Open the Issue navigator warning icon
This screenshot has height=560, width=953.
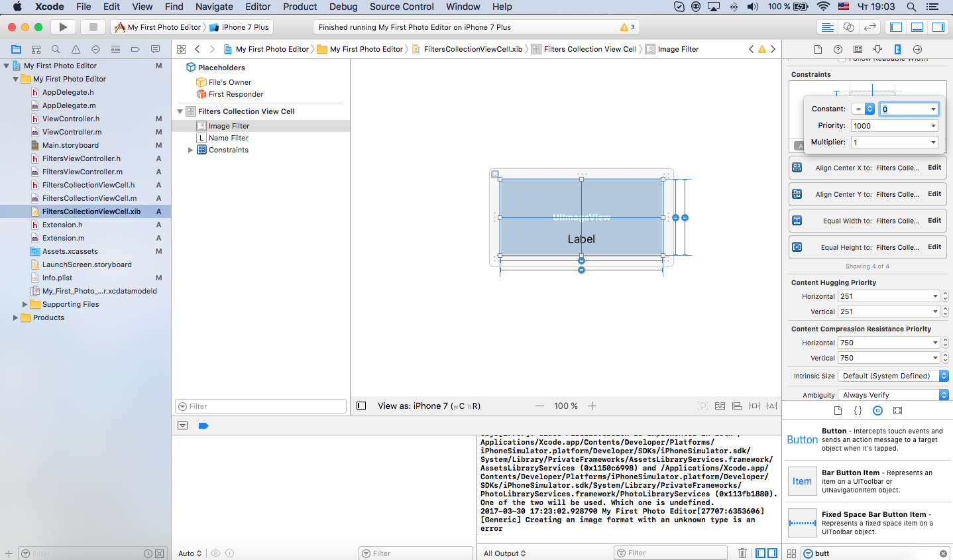click(76, 49)
